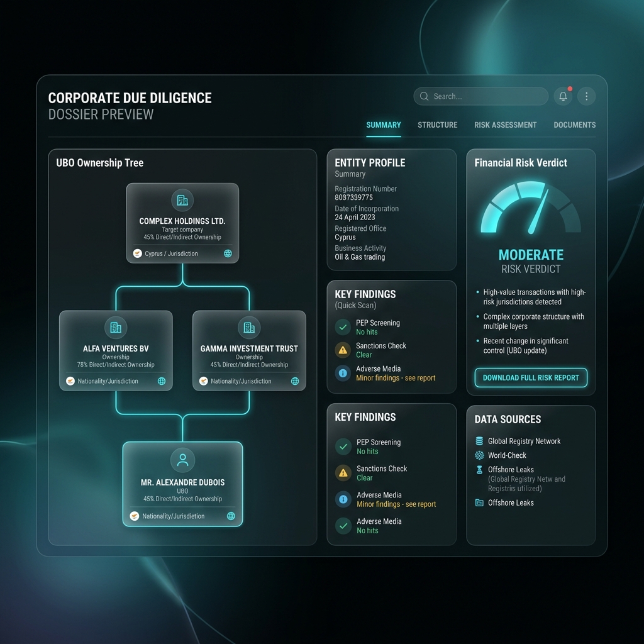The height and width of the screenshot is (644, 644).
Task: Click the globe icon on Gamma Investment card
Action: point(294,381)
